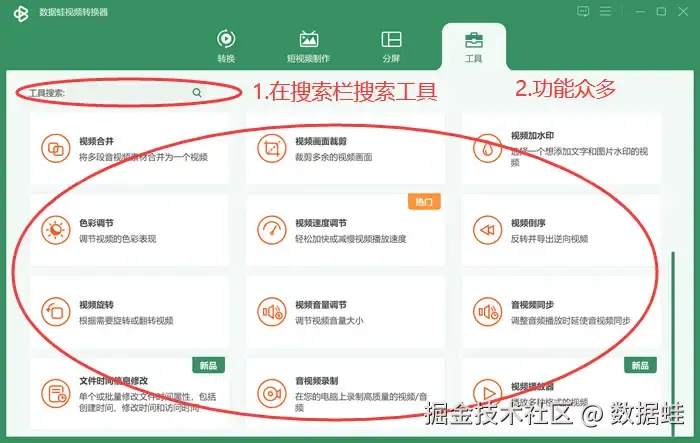Click the 视频倒序 rewind icon
Image resolution: width=700 pixels, height=443 pixels.
tap(488, 230)
